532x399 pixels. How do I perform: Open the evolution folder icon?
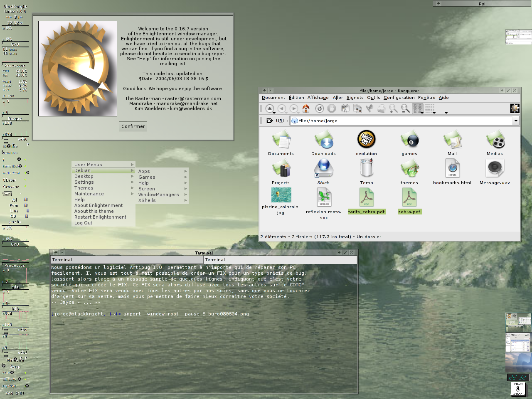tap(366, 140)
